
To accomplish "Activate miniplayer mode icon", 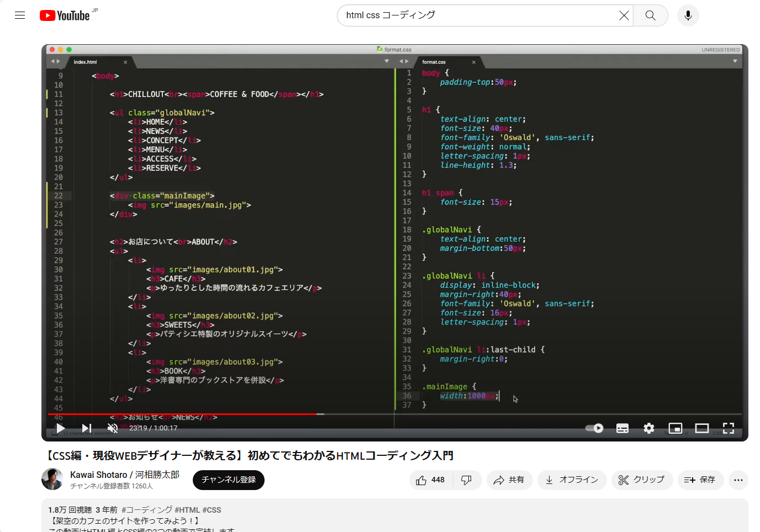I will [x=675, y=428].
